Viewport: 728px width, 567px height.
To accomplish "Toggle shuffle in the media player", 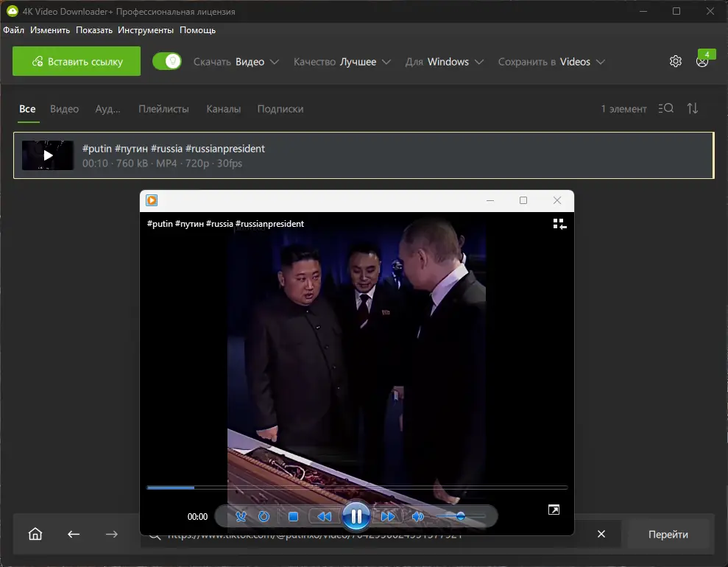I will point(241,516).
